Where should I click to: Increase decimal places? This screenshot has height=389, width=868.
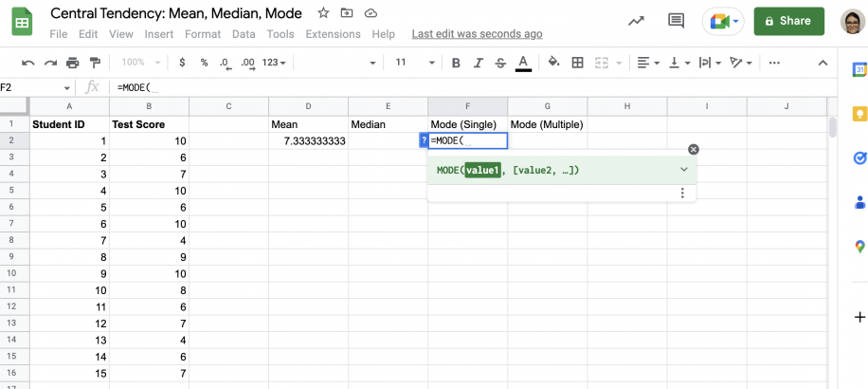click(248, 64)
